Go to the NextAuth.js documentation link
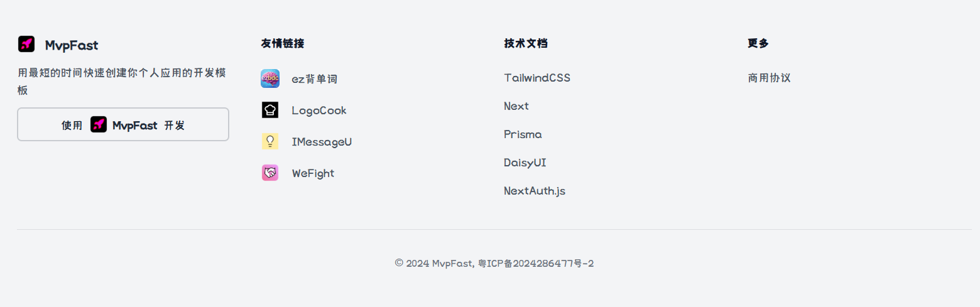This screenshot has height=307, width=980. point(535,191)
